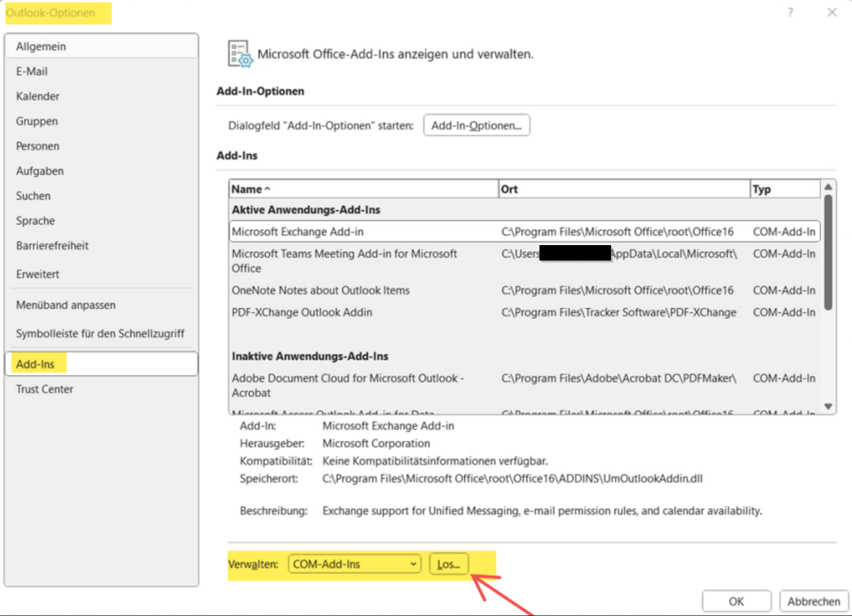The image size is (852, 616).
Task: Go to the Trust Center section
Action: [x=45, y=389]
